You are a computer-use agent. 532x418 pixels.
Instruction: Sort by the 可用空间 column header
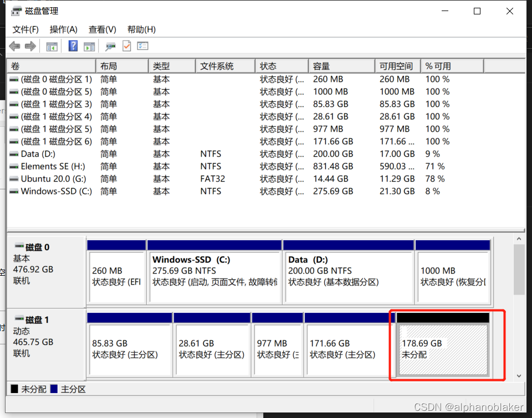398,66
